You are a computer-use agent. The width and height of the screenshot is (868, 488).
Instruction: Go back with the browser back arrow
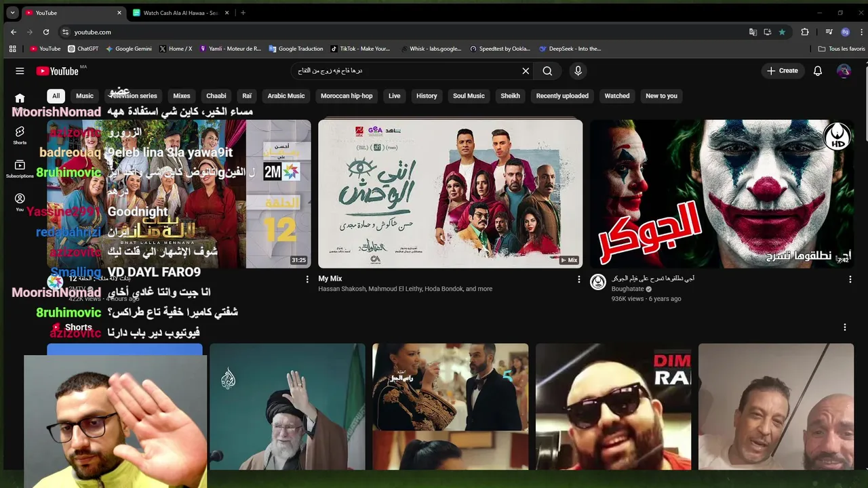[x=14, y=32]
